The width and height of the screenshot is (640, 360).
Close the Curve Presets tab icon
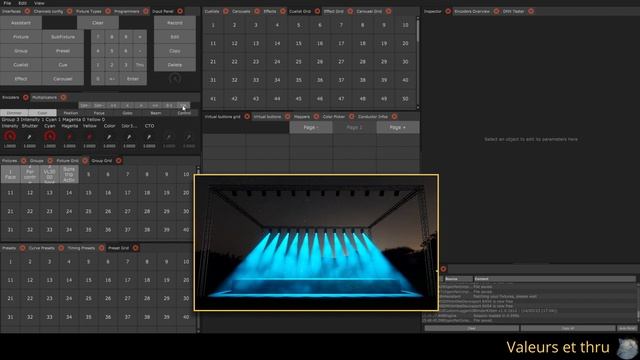coord(61,248)
